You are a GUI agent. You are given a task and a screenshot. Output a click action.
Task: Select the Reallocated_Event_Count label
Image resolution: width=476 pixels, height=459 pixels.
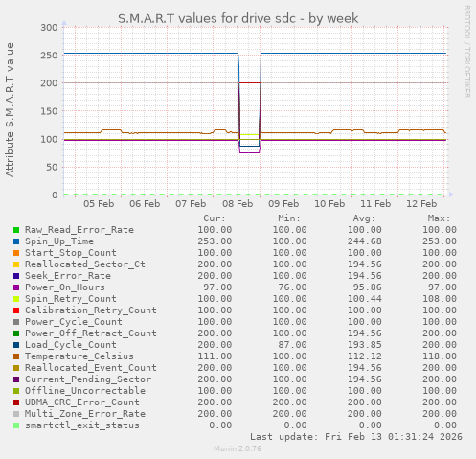(x=91, y=368)
